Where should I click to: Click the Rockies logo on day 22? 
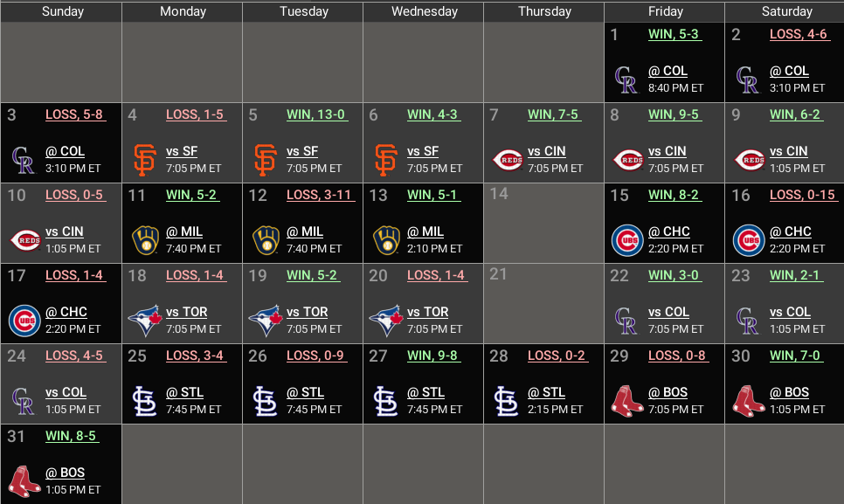(626, 321)
